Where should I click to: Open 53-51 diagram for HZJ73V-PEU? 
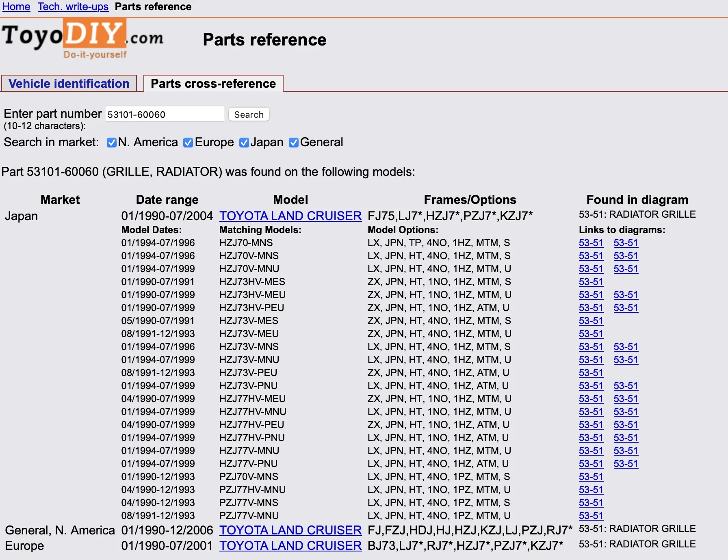(591, 373)
